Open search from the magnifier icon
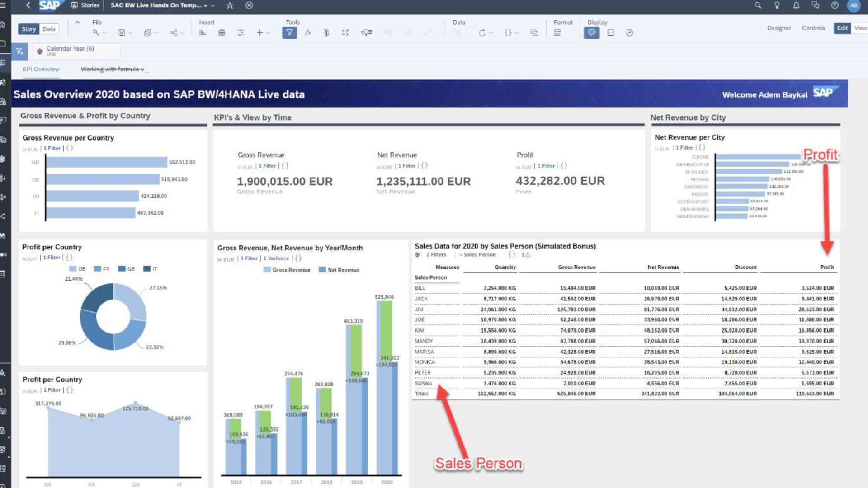The width and height of the screenshot is (868, 488). pyautogui.click(x=758, y=5)
